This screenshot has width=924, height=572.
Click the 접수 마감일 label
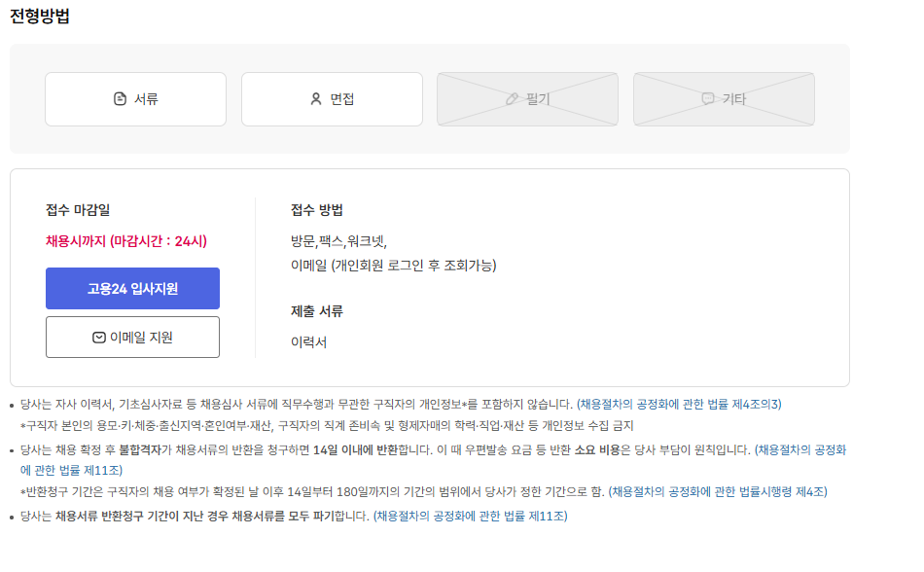click(x=78, y=210)
